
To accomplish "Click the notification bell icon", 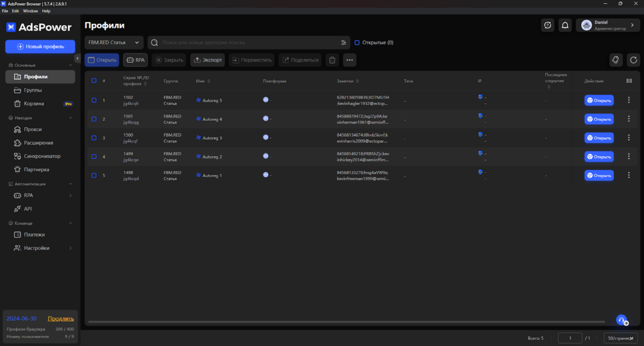I will 565,25.
